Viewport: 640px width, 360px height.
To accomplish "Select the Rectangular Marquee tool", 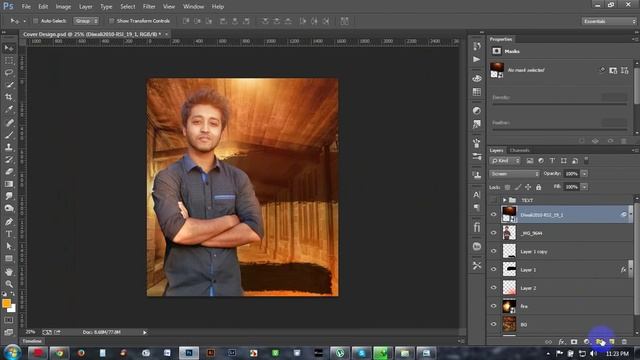I will [9, 60].
